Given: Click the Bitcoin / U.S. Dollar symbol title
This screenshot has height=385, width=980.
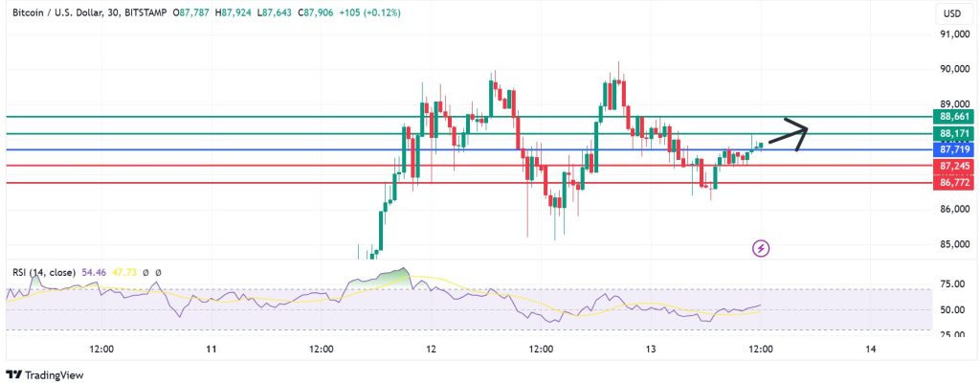Looking at the screenshot, I should coord(56,12).
